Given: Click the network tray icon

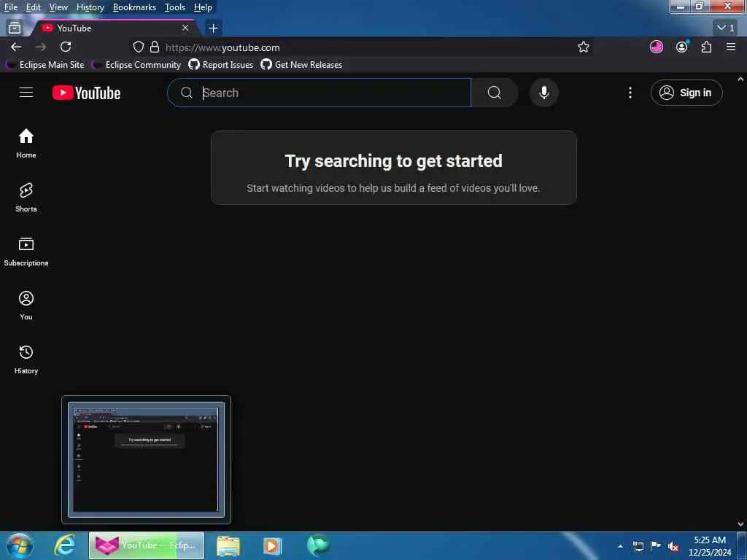Looking at the screenshot, I should (638, 546).
